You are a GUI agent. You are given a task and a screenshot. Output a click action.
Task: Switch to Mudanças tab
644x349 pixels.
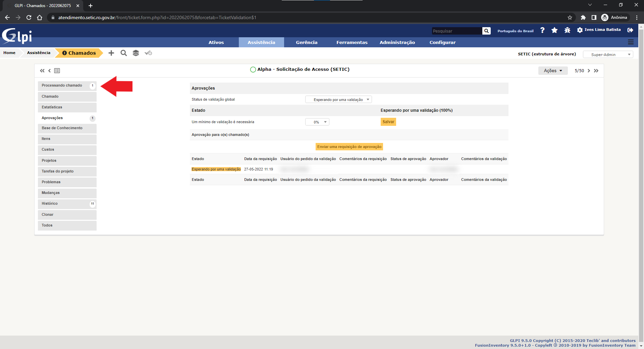point(67,193)
